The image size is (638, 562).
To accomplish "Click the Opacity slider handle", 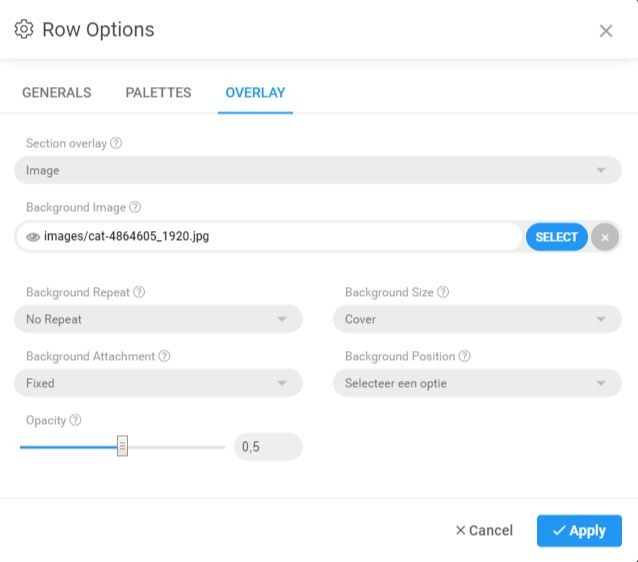I will pyautogui.click(x=122, y=447).
